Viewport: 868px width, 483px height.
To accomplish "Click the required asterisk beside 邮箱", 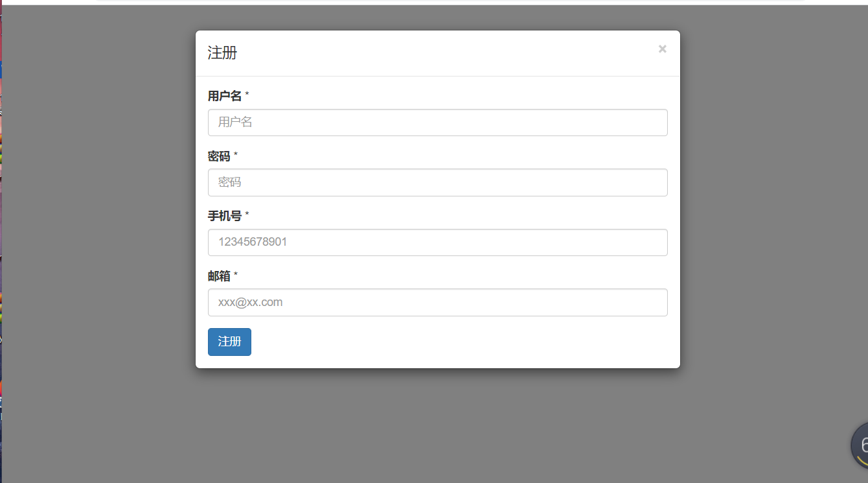I will [235, 273].
